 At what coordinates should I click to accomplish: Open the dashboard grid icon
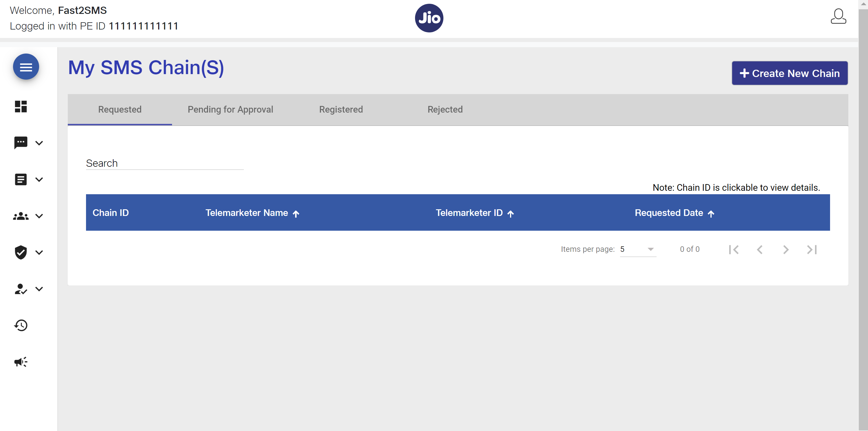click(21, 107)
